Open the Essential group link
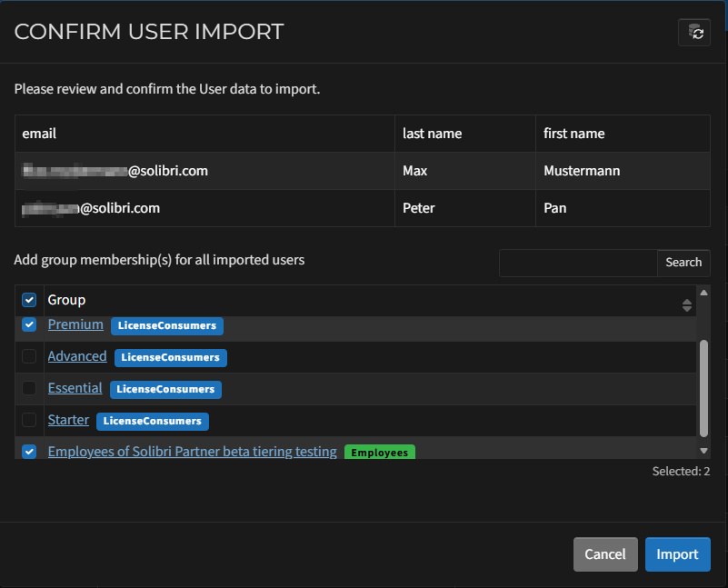 pyautogui.click(x=75, y=388)
